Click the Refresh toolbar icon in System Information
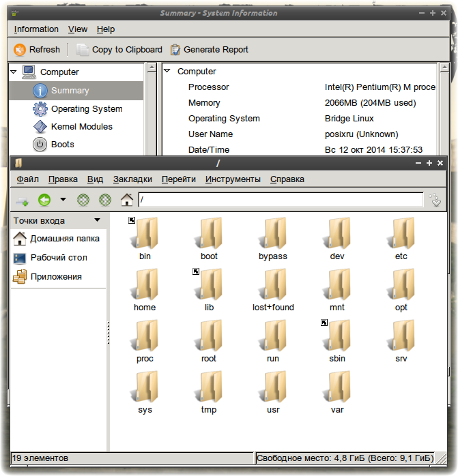The width and height of the screenshot is (458, 476). [20, 50]
